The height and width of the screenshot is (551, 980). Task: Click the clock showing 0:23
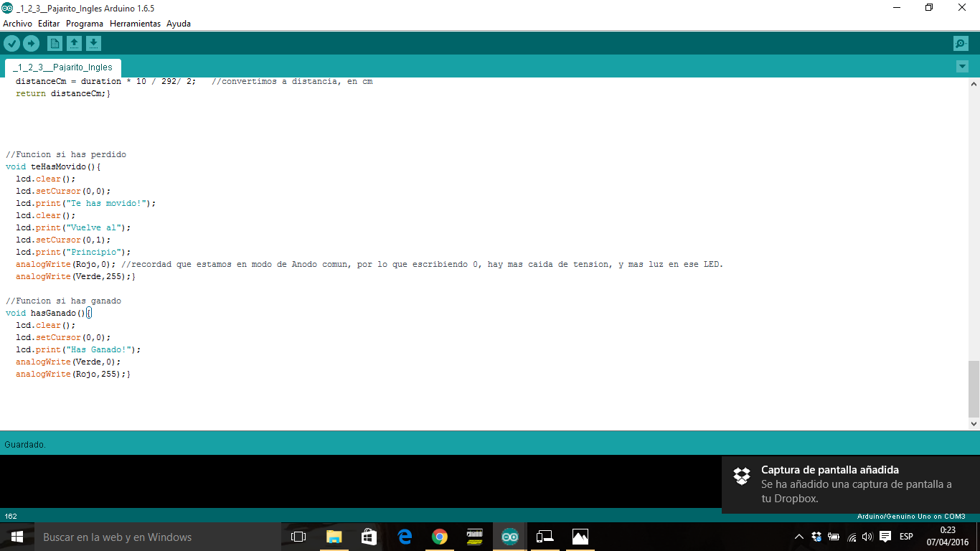pos(948,530)
